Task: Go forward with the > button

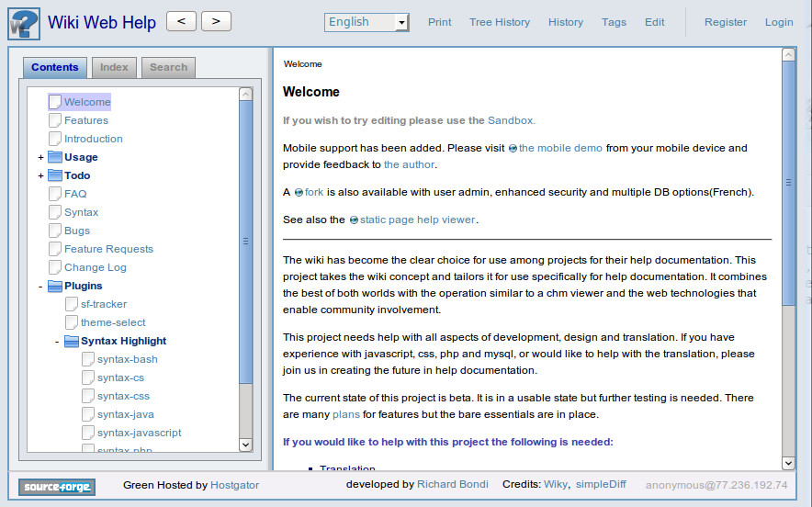Action: pyautogui.click(x=216, y=21)
